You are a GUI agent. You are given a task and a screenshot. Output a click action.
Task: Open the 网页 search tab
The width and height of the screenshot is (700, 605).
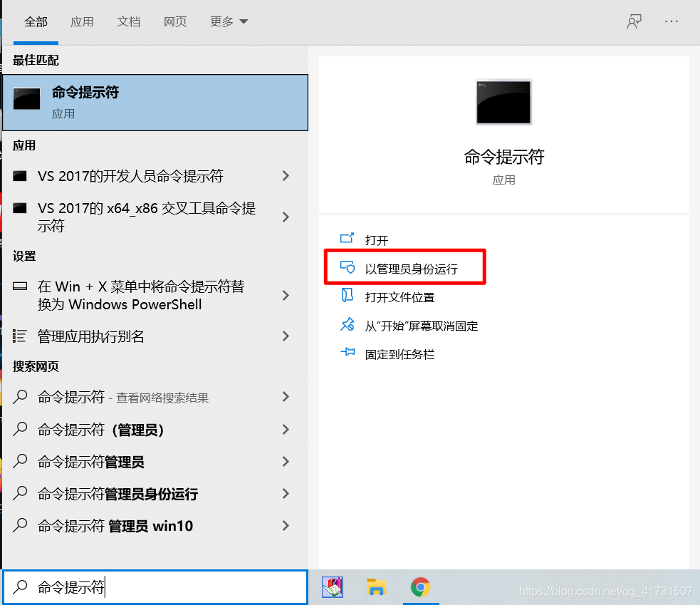(x=175, y=21)
